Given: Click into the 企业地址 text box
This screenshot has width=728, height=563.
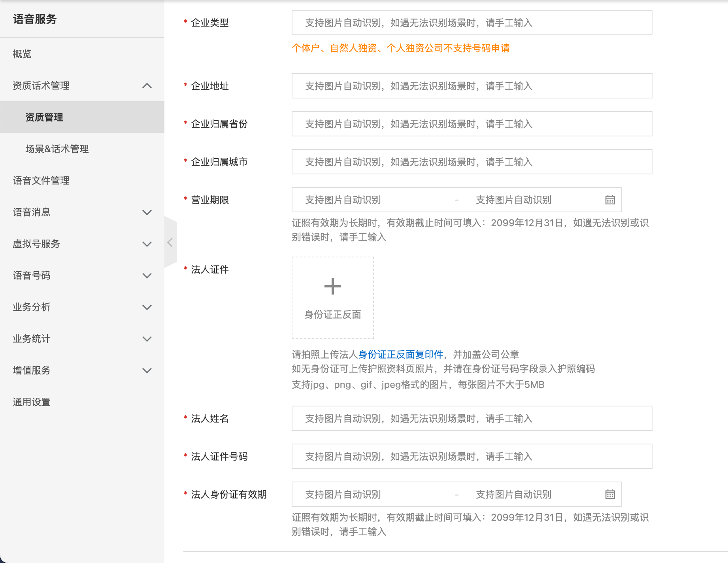Looking at the screenshot, I should [x=472, y=86].
